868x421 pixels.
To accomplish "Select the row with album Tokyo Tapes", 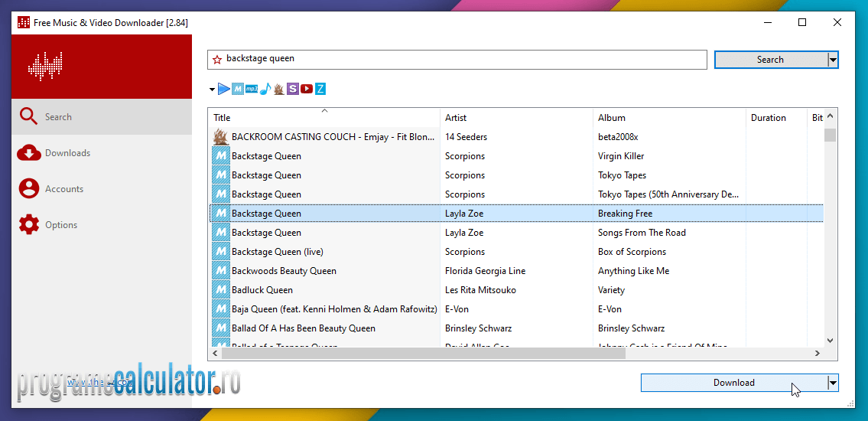I will pos(516,175).
